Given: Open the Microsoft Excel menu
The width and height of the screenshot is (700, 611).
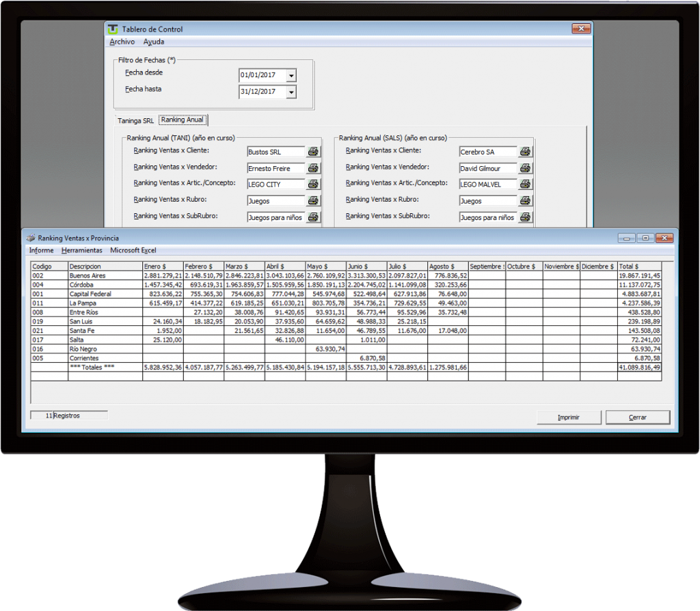Looking at the screenshot, I should 133,250.
